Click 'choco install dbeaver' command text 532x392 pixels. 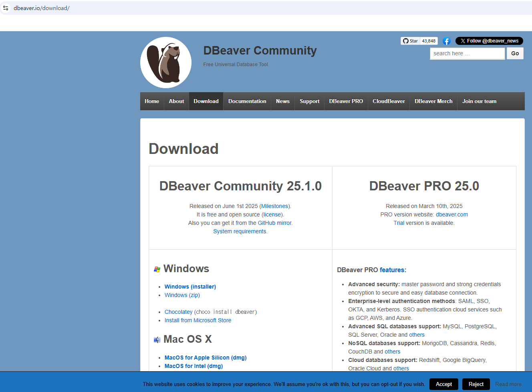coord(226,312)
